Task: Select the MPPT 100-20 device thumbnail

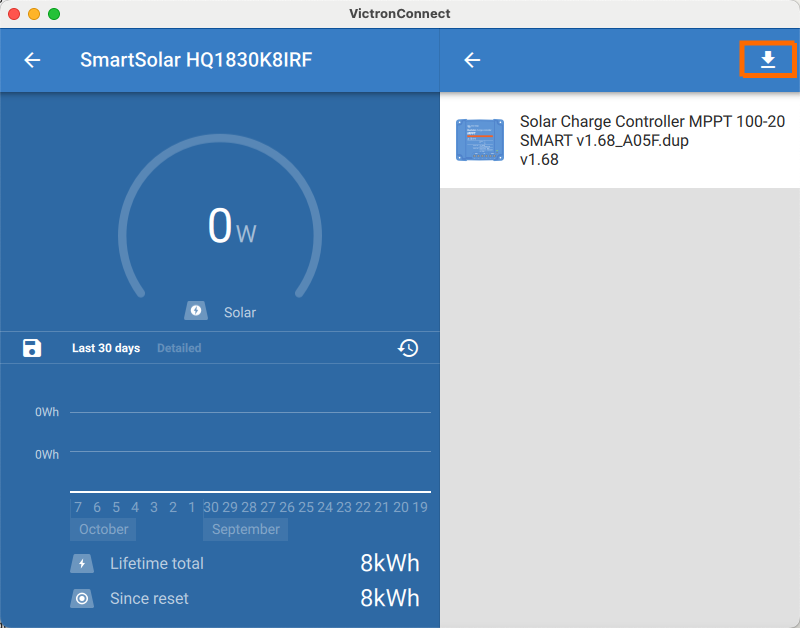Action: coord(480,140)
